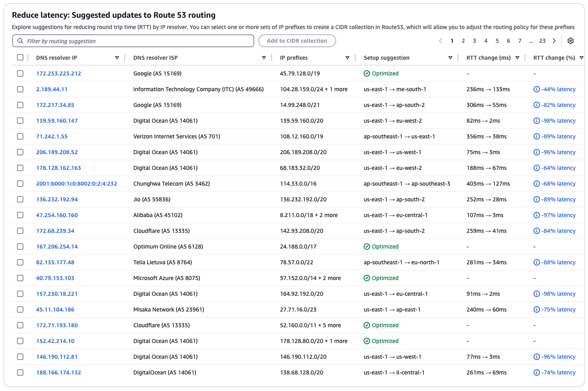The width and height of the screenshot is (588, 391).
Task: Select current page 1 in pagination
Action: (452, 41)
